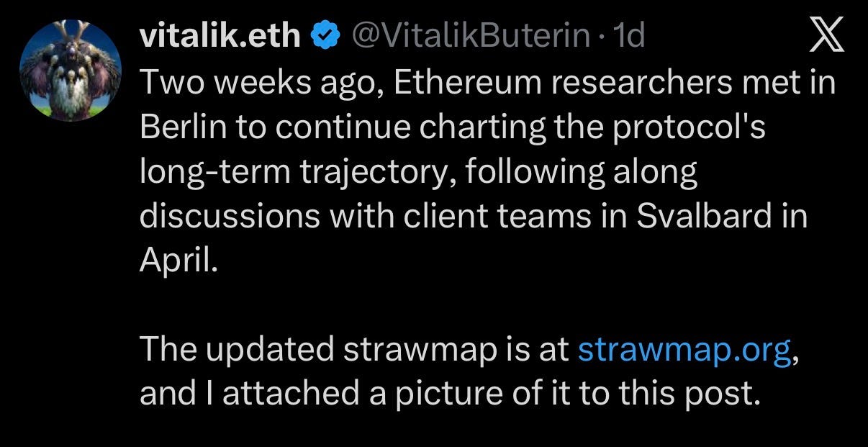
Task: Open the vitalik.eth display name
Action: coord(220,35)
